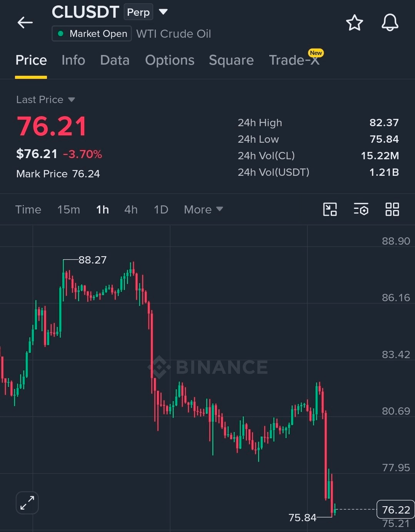415x532 pixels.
Task: Tap the 86.16 price axis label
Action: (396, 298)
